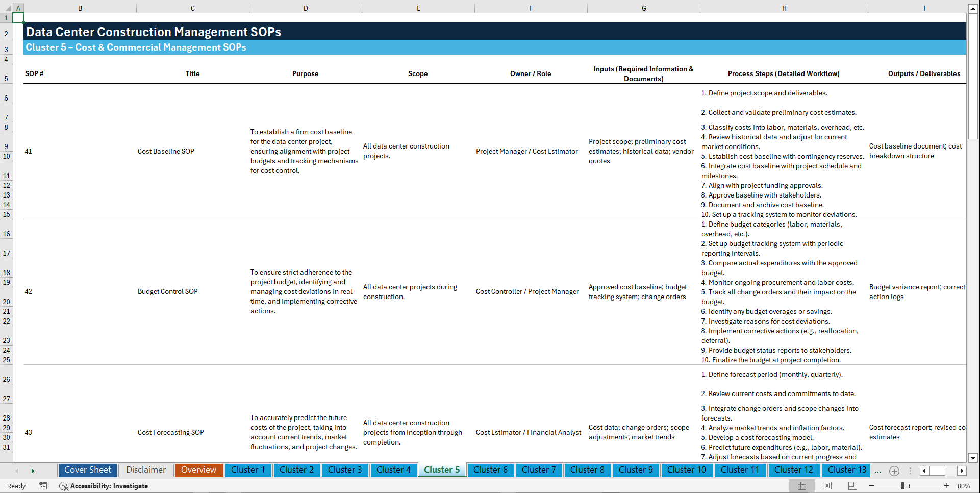Click the scroll-up arrow on vertical scrollbar

[x=973, y=8]
